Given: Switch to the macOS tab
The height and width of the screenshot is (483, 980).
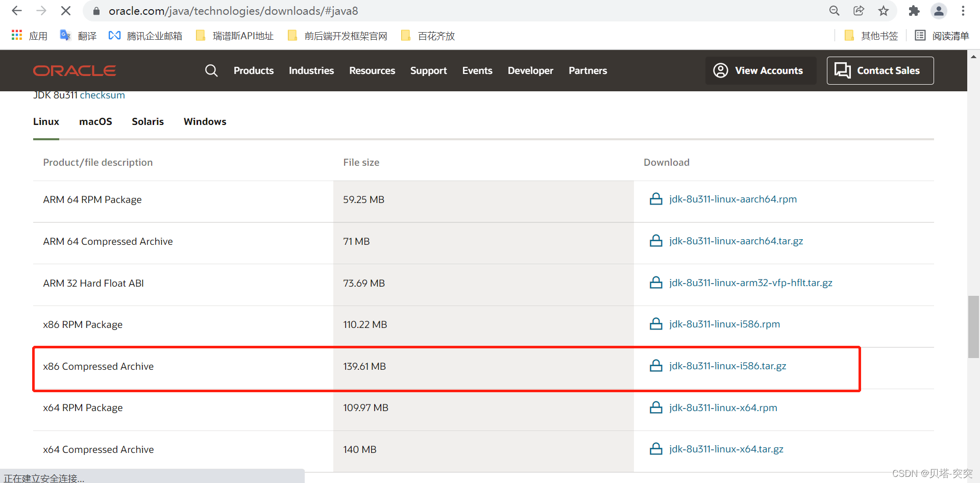Looking at the screenshot, I should pyautogui.click(x=95, y=121).
